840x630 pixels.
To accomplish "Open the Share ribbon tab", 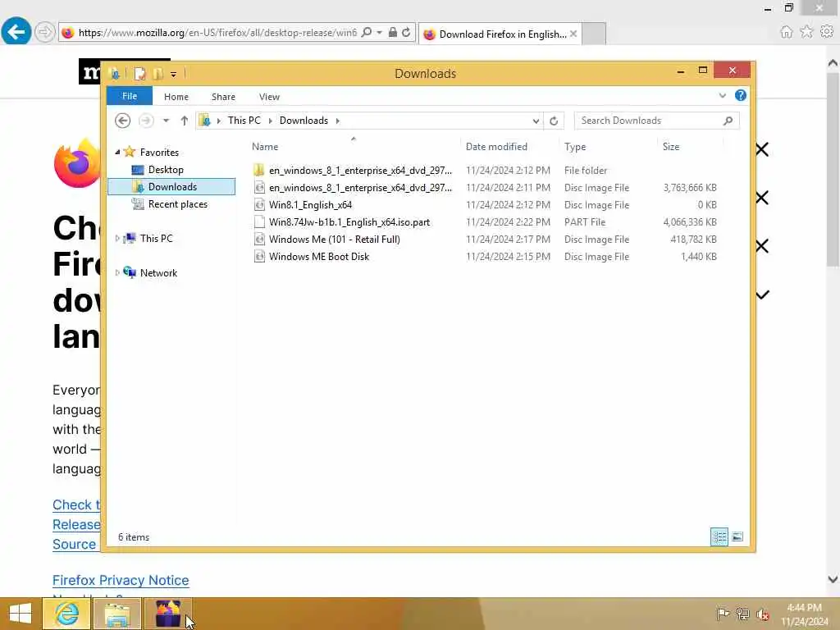I will [223, 97].
